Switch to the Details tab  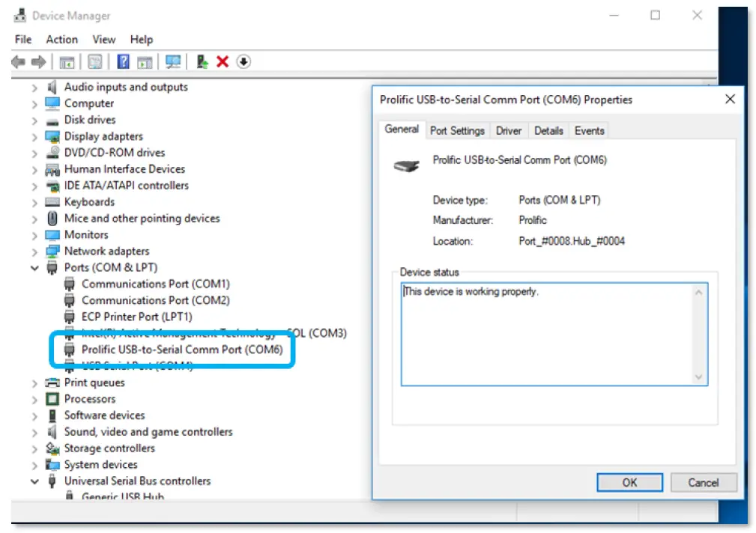click(x=548, y=130)
